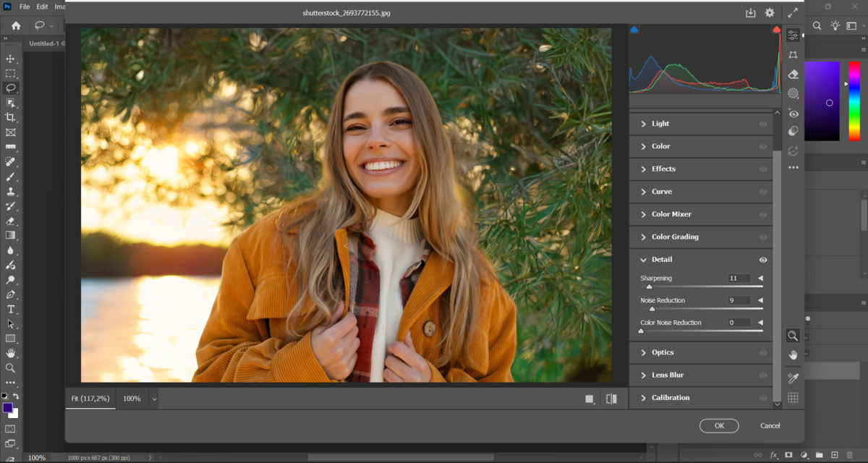Toggle highlight clipping warning red triangle
This screenshot has height=463, width=868.
coord(776,30)
